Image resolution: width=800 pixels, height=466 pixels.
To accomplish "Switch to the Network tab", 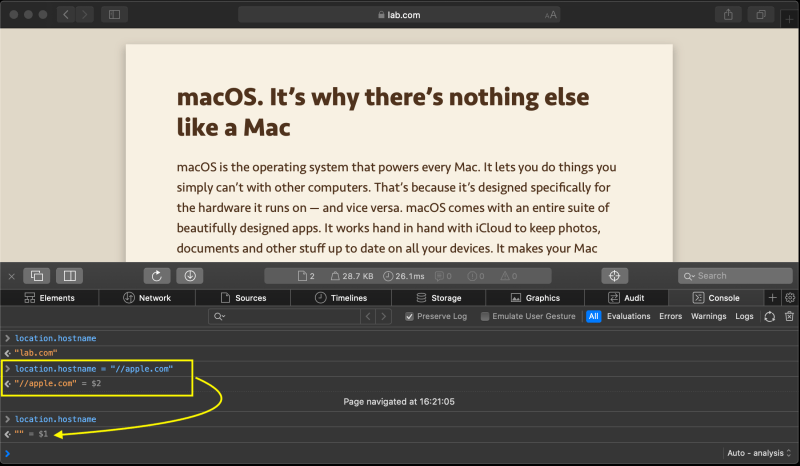I will [x=147, y=298].
